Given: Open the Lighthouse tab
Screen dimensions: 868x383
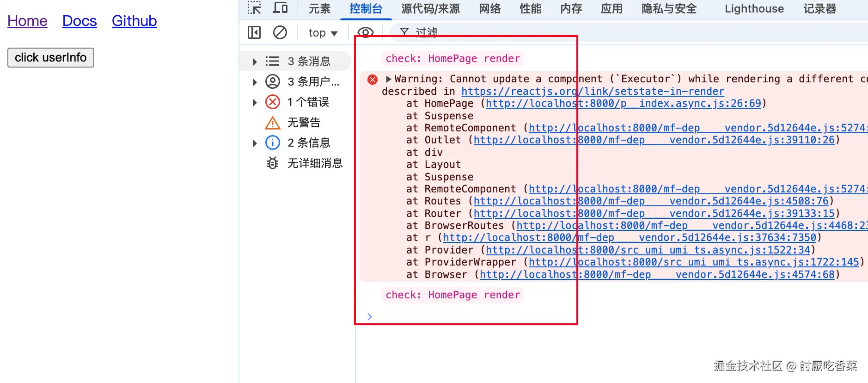Looking at the screenshot, I should pyautogui.click(x=754, y=9).
